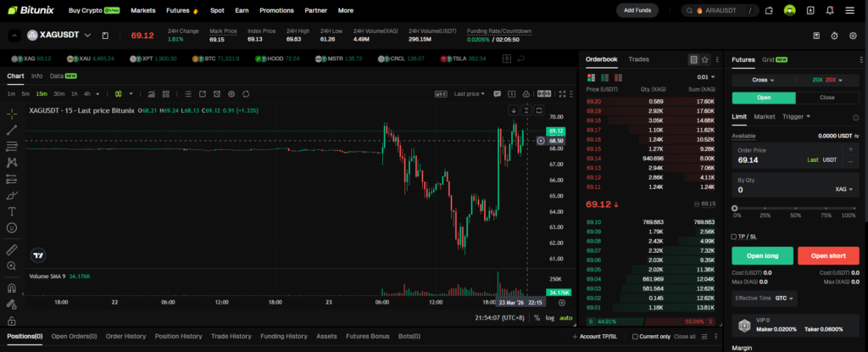Open the Last price source dropdown
Viewport: 868px width, 352px height.
(x=470, y=93)
